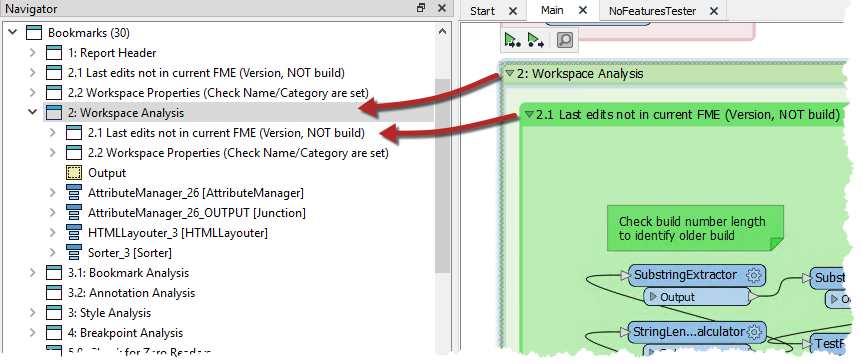Expand the Sorter_3 [Sorter] node
862x364 pixels.
pos(53,253)
